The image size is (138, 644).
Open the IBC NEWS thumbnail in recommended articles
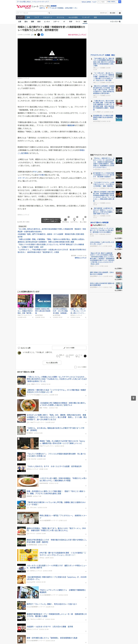(43, 301)
